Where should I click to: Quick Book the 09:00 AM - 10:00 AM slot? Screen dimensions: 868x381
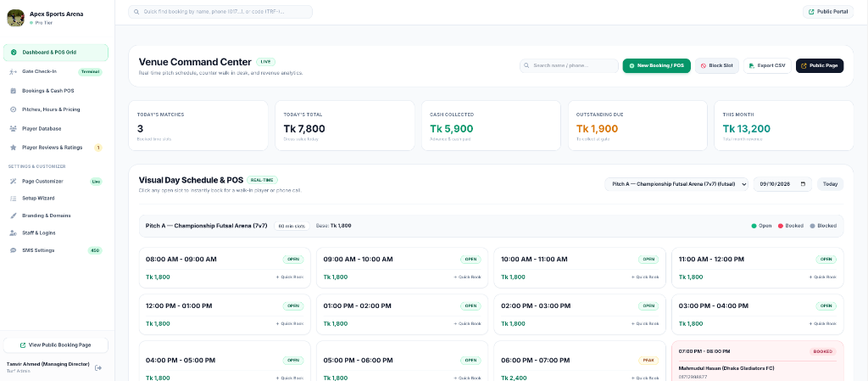point(468,277)
